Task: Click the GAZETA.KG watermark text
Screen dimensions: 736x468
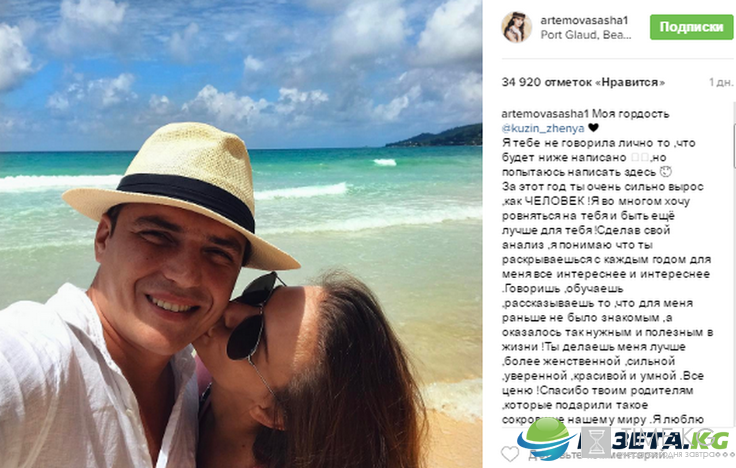Action: (x=652, y=440)
